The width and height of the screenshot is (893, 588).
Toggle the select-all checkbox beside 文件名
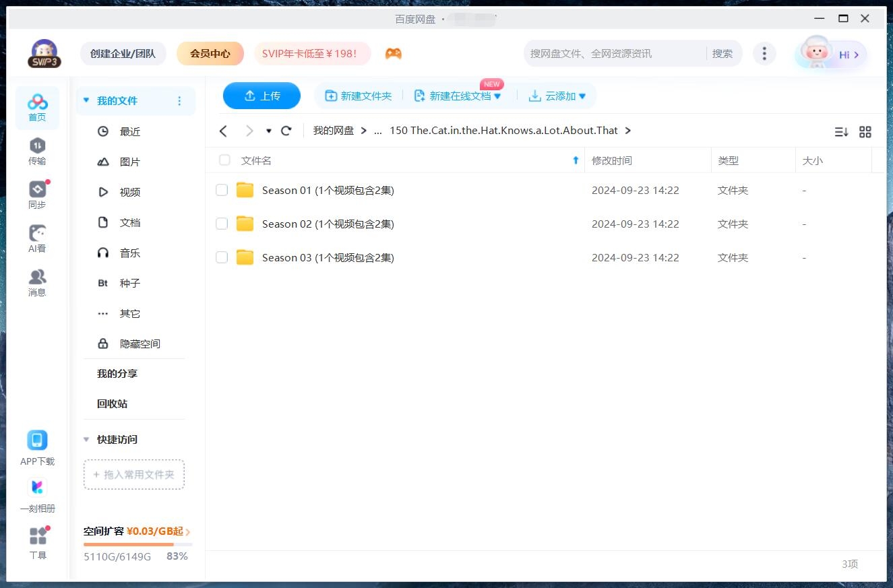(224, 160)
